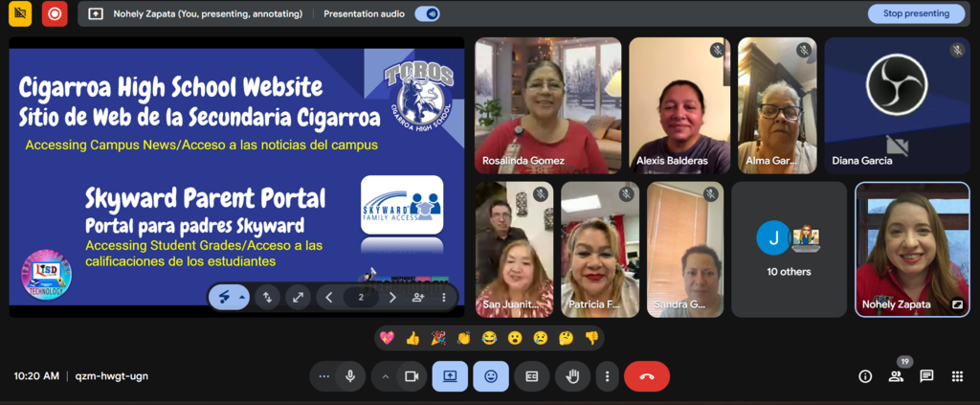This screenshot has width=980, height=405.
Task: Open more options menu in call bar
Action: coord(607,376)
